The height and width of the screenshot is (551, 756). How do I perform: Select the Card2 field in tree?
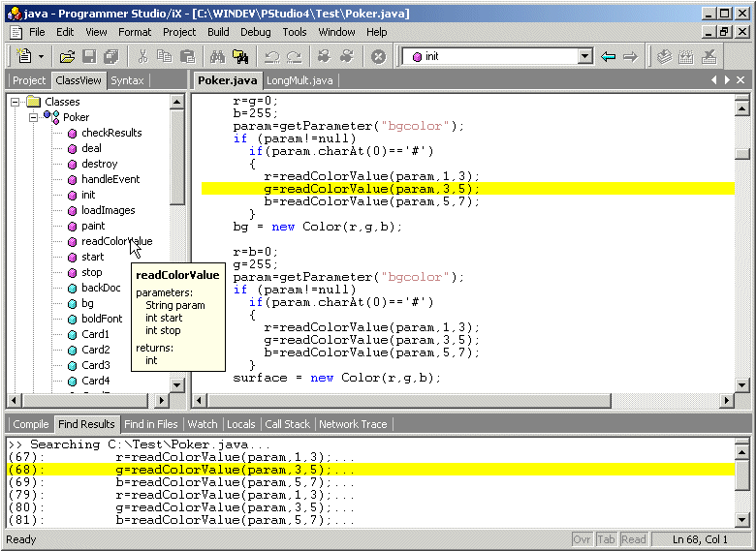coord(95,350)
